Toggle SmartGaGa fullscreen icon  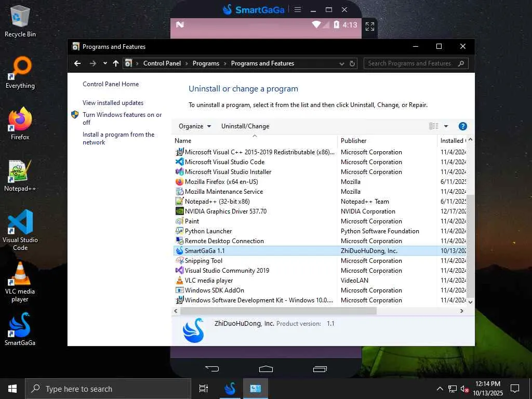(x=369, y=26)
